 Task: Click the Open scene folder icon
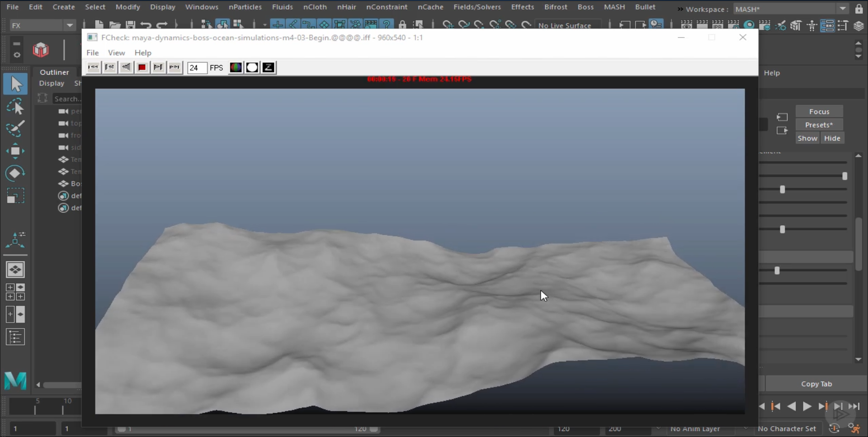115,25
